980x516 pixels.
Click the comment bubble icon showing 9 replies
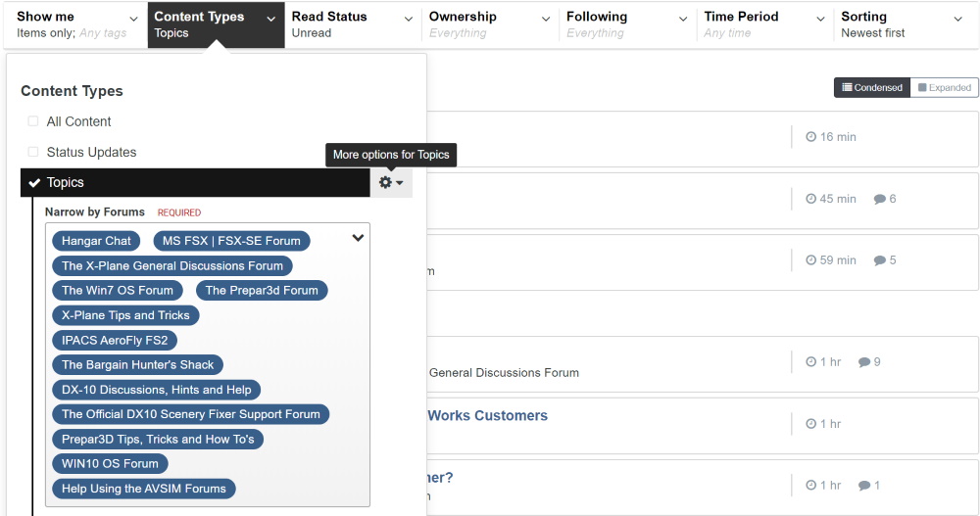(x=864, y=361)
